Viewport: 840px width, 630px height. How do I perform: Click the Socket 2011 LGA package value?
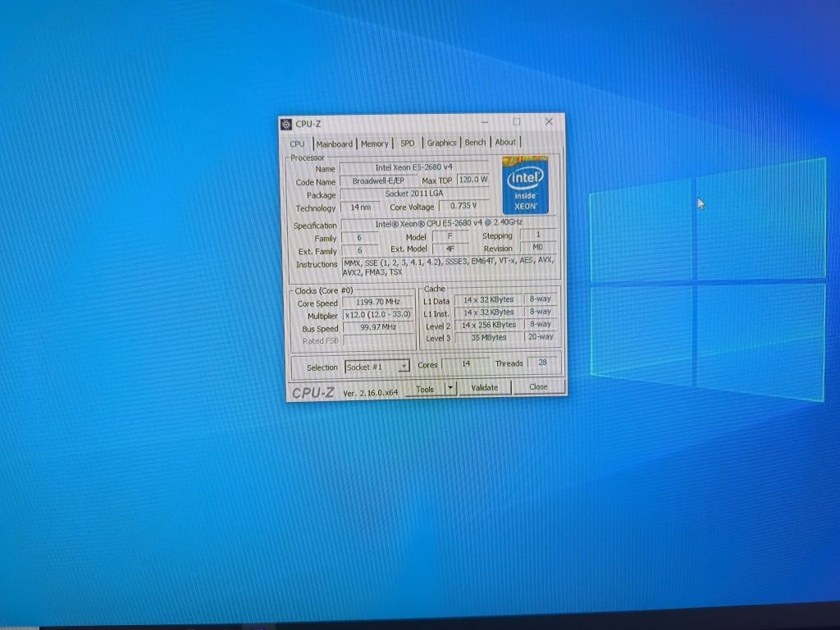coord(414,194)
